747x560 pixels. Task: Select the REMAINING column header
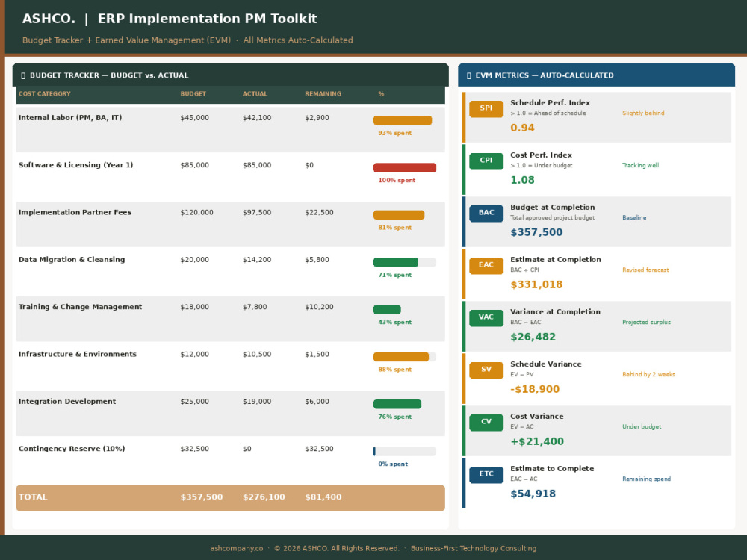pos(323,94)
